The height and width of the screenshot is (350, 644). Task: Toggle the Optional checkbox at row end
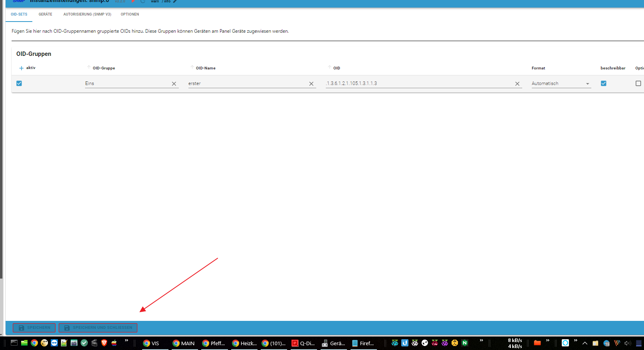click(x=638, y=83)
